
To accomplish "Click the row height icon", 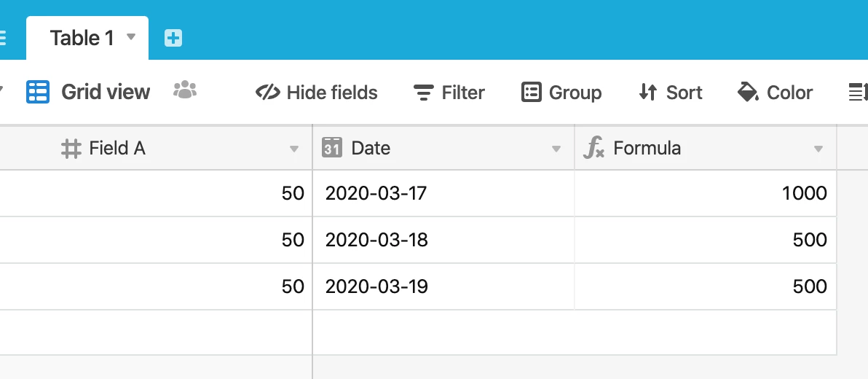I will pos(859,92).
